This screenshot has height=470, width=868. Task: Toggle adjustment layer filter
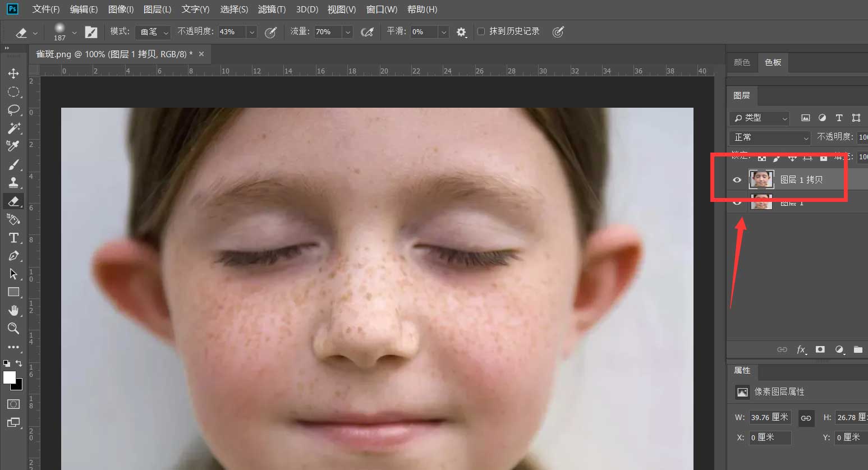click(x=822, y=118)
